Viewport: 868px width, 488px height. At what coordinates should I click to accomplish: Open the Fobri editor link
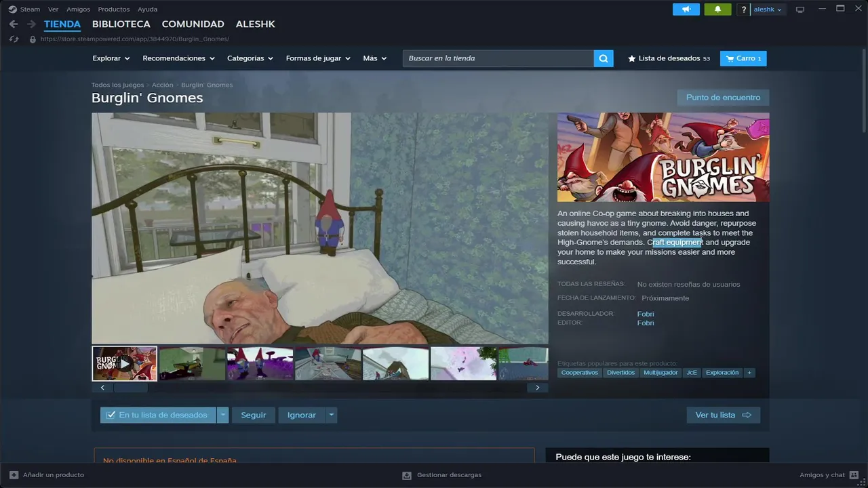pyautogui.click(x=646, y=323)
